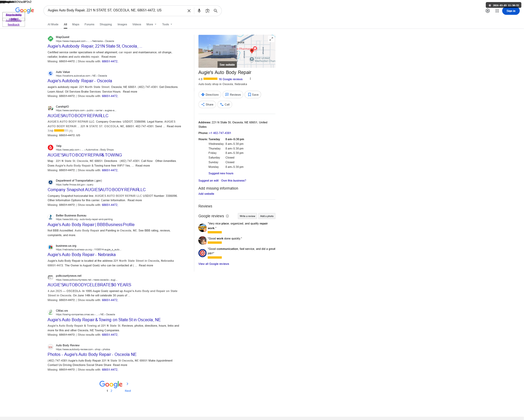Call Augie's Auto Body Repair
This screenshot has width=527, height=420.
click(225, 104)
